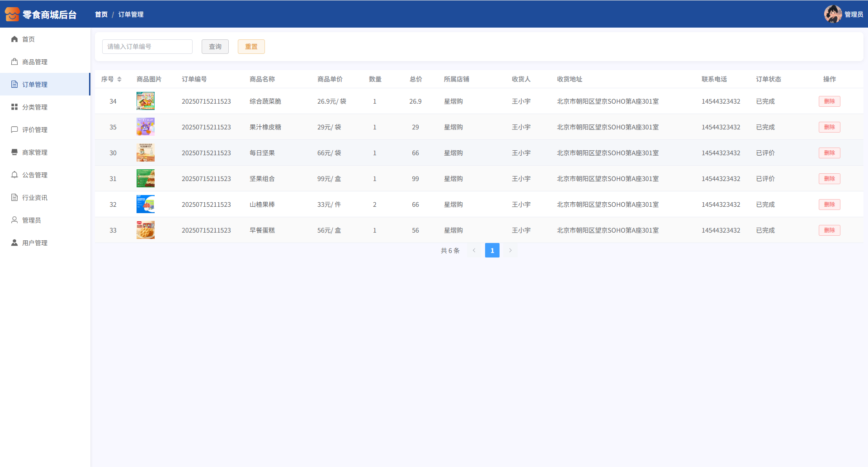The height and width of the screenshot is (467, 868).
Task: Open 公告管理 bell icon
Action: 14,175
